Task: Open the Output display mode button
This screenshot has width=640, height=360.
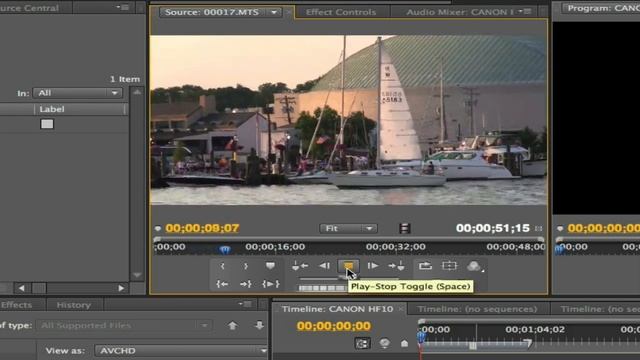Action: click(x=474, y=266)
